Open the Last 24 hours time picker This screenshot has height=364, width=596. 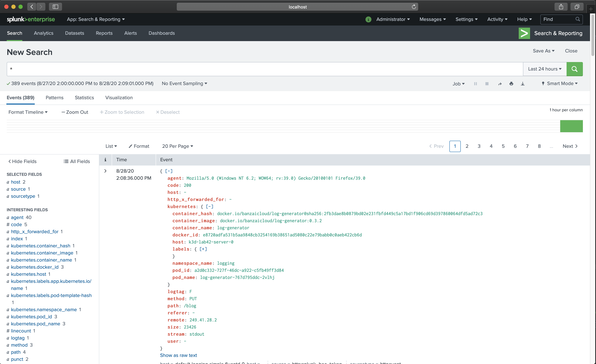[x=544, y=69]
